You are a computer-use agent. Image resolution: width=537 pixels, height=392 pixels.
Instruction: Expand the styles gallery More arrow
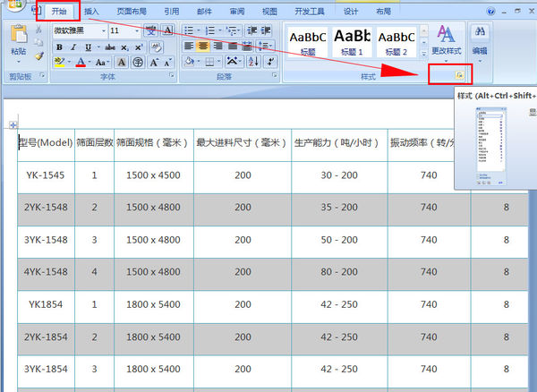423,54
